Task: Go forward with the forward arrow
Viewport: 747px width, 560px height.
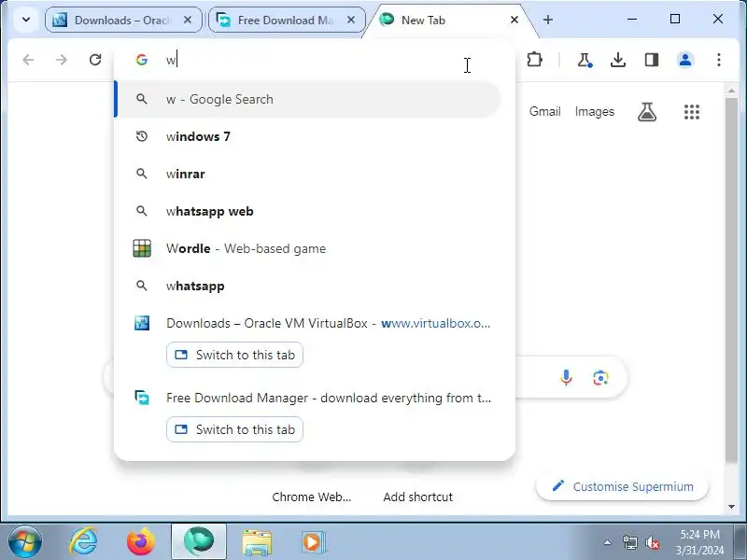Action: pyautogui.click(x=62, y=60)
